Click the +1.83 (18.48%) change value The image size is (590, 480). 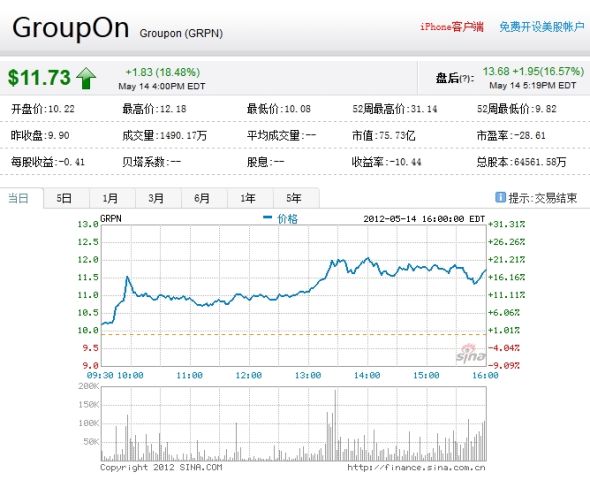point(163,72)
